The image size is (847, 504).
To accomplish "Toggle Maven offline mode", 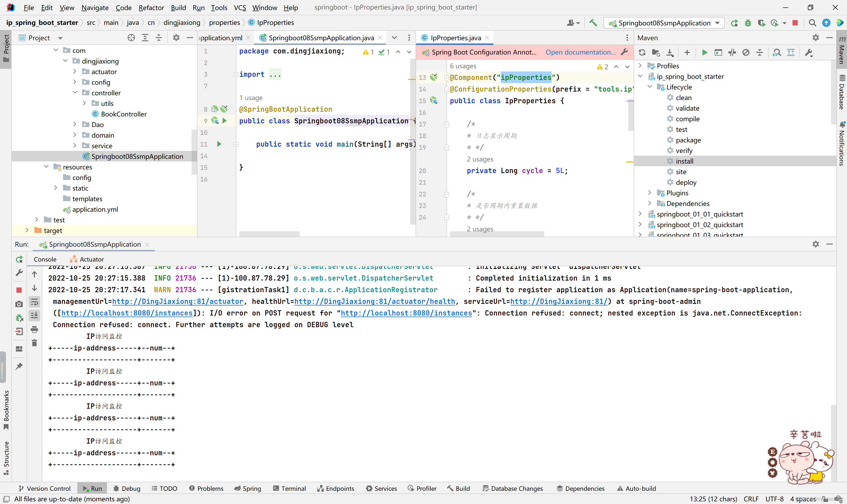I will tap(732, 53).
